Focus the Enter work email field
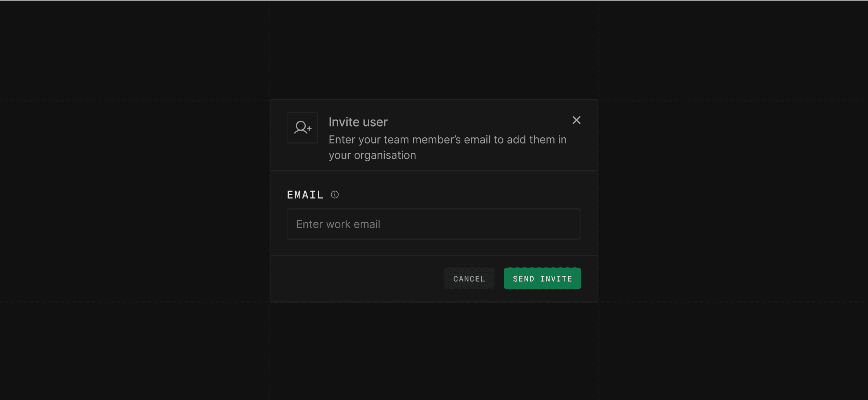 (x=434, y=224)
